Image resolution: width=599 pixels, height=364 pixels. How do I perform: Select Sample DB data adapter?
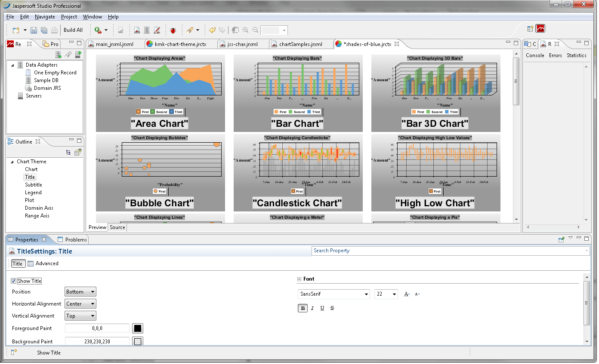pyautogui.click(x=46, y=80)
